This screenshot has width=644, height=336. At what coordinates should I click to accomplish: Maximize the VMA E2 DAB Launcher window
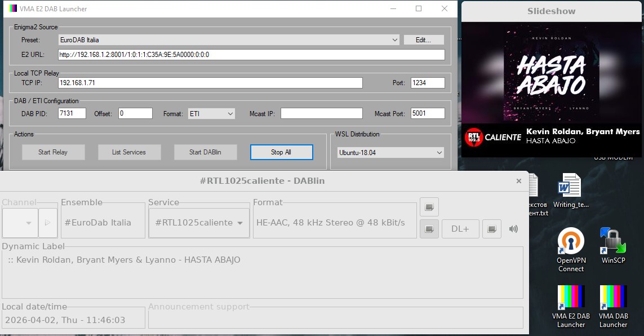[x=419, y=8]
